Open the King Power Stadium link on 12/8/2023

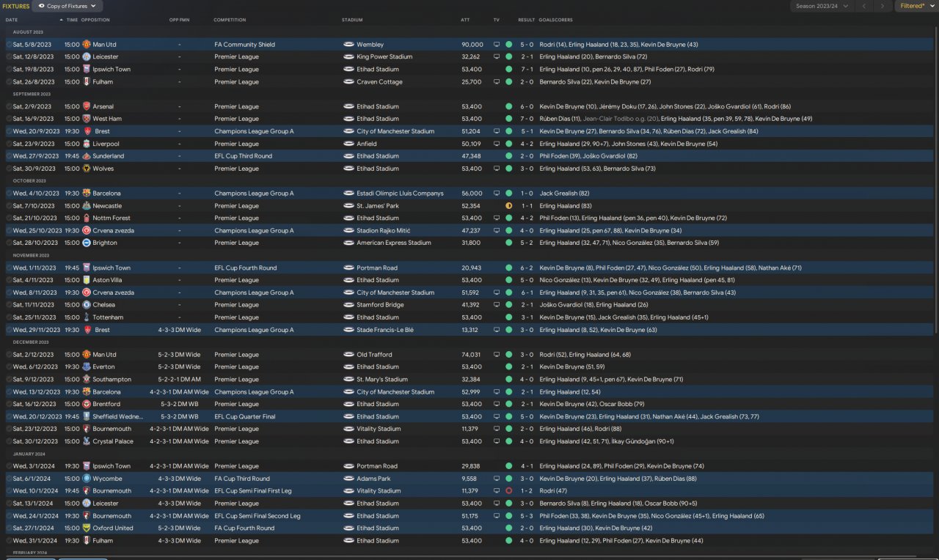[x=384, y=57]
